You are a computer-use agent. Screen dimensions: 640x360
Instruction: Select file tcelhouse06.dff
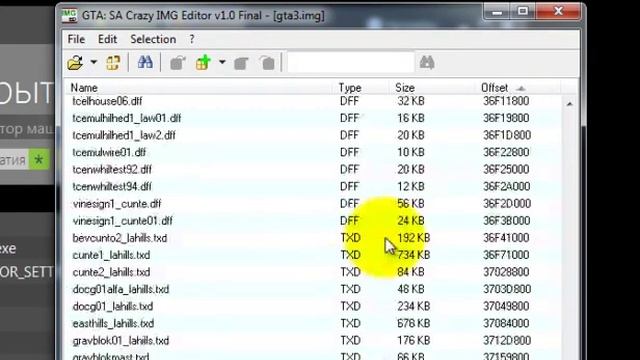click(x=107, y=101)
